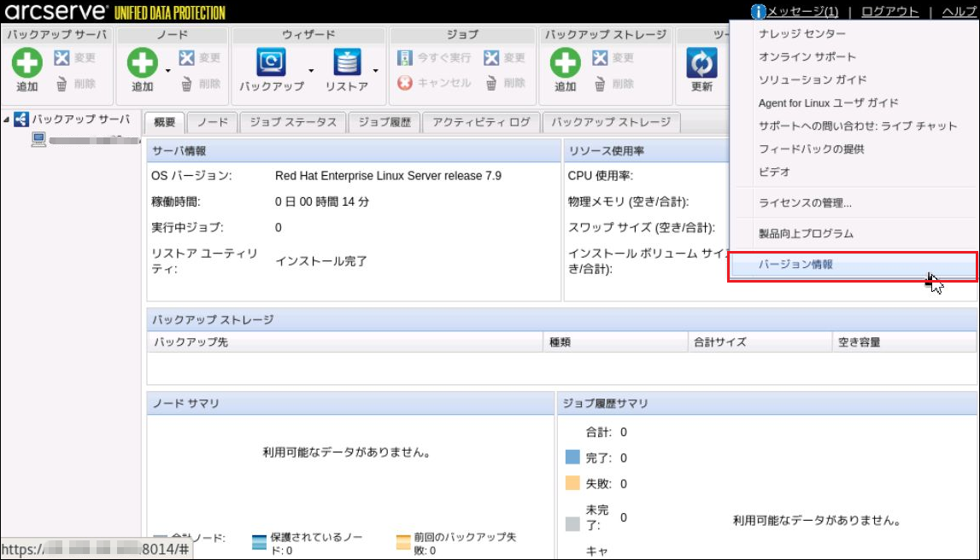Screen dimensions: 980x560
Task: Click 削除 in the バックアップ サーバ group
Action: coord(74,84)
